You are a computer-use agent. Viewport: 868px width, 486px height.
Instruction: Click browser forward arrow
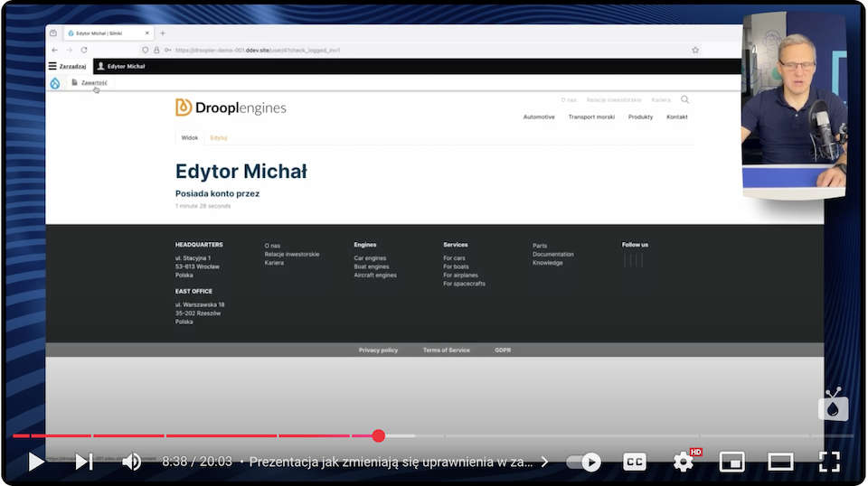point(70,50)
